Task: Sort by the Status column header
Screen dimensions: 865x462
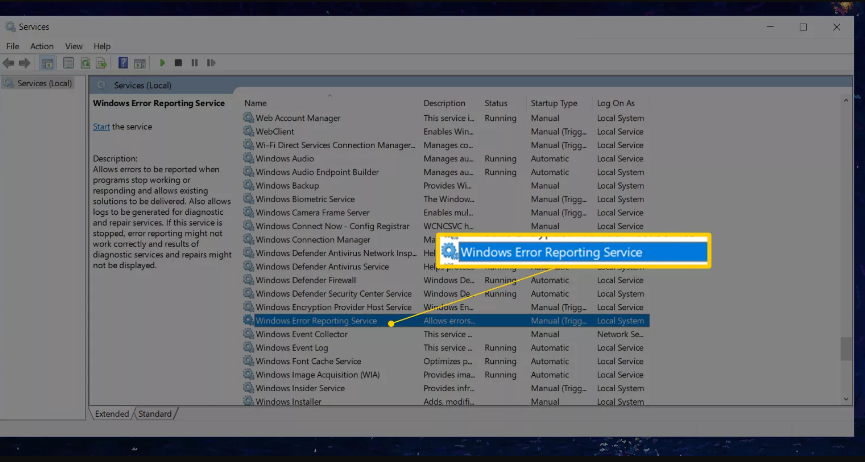Action: [x=496, y=103]
